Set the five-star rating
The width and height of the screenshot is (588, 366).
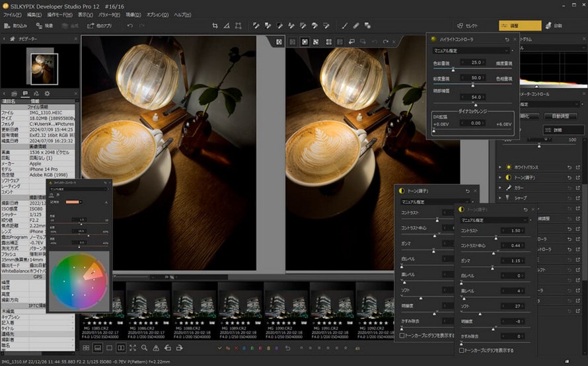346,348
